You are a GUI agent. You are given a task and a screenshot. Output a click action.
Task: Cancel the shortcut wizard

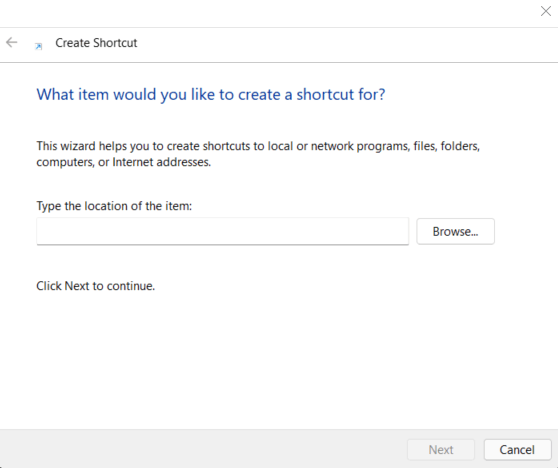517,449
